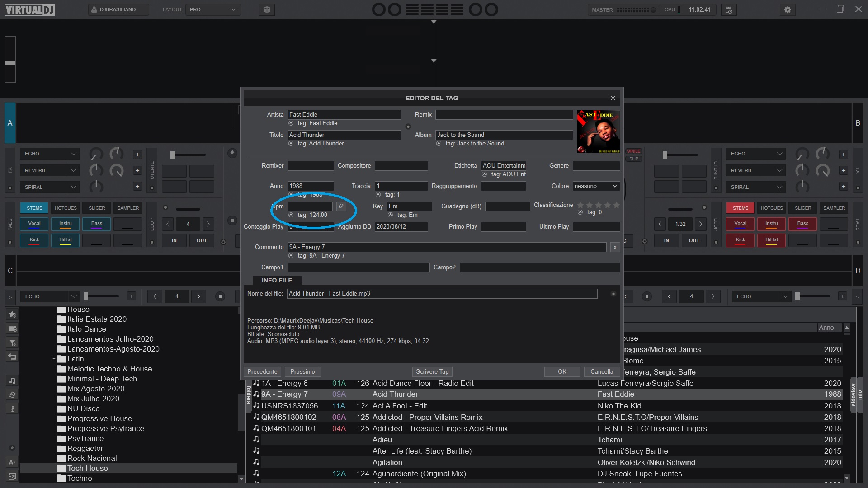The image size is (868, 488).
Task: Toggle the Kick stem pad on deck A
Action: pyautogui.click(x=34, y=240)
